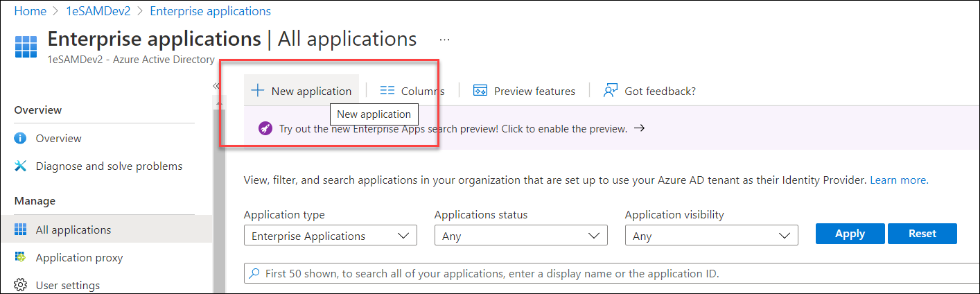The width and height of the screenshot is (980, 294).
Task: Open the Application visibility dropdown
Action: [711, 236]
